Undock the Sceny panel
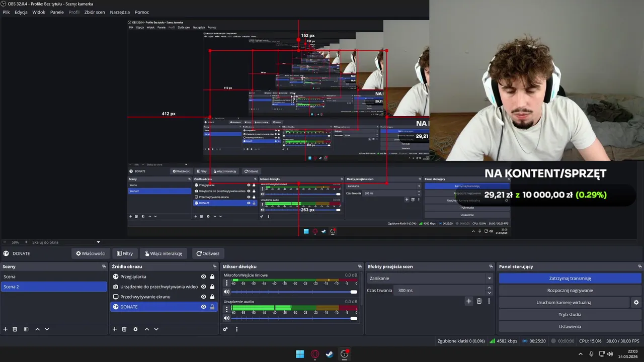 point(104,266)
